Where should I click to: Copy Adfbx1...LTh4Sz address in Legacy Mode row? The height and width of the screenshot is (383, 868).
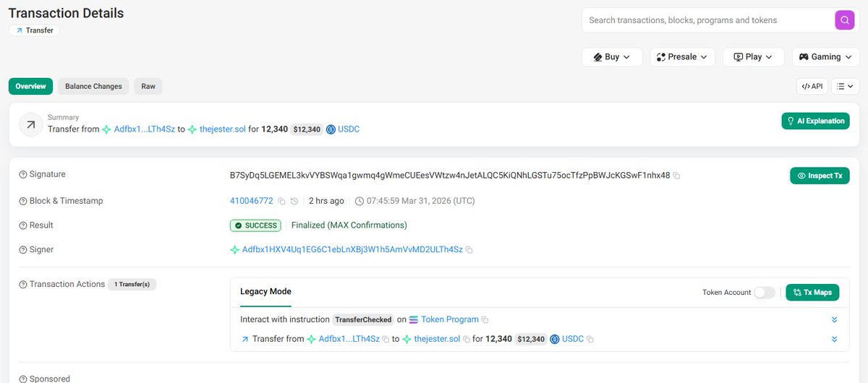click(x=386, y=339)
